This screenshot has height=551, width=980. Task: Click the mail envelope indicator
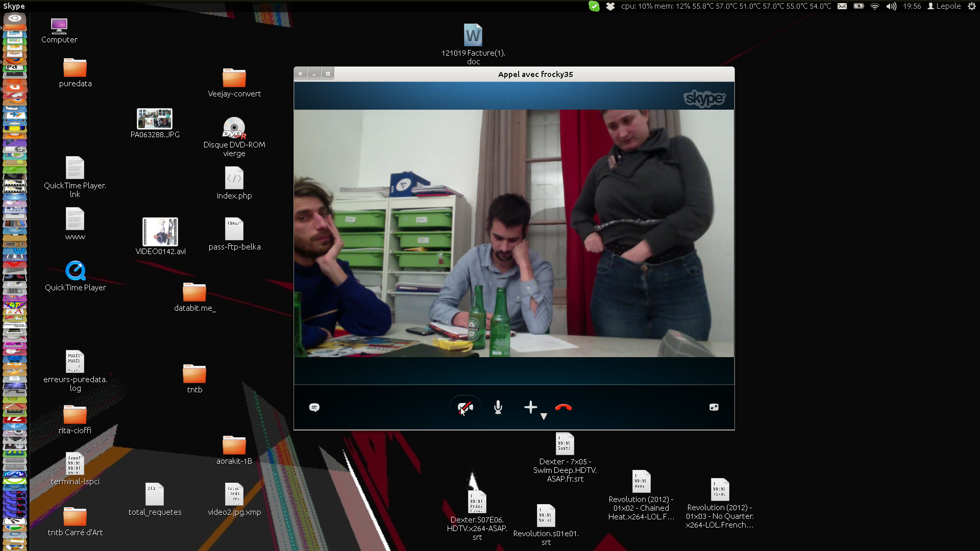point(842,6)
